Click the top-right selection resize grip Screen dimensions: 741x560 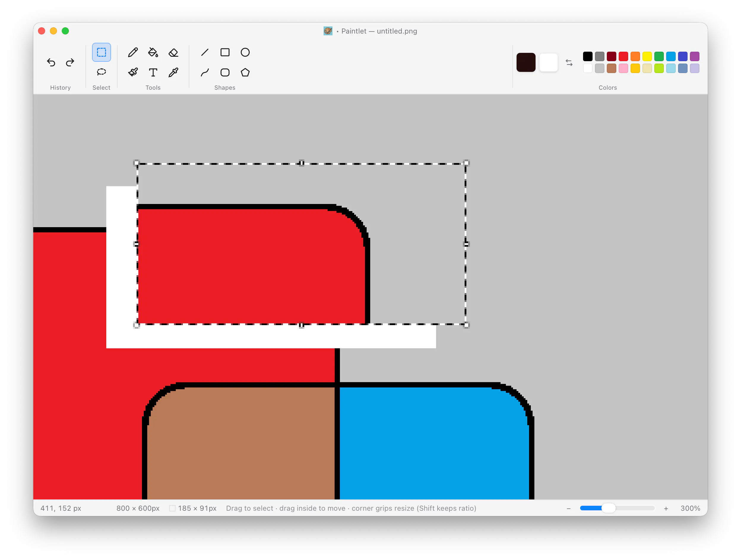(466, 163)
